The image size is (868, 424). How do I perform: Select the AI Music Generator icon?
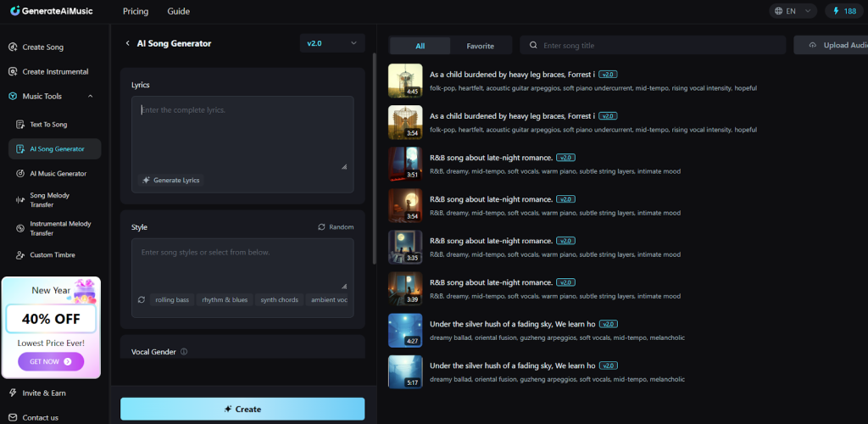click(x=19, y=174)
